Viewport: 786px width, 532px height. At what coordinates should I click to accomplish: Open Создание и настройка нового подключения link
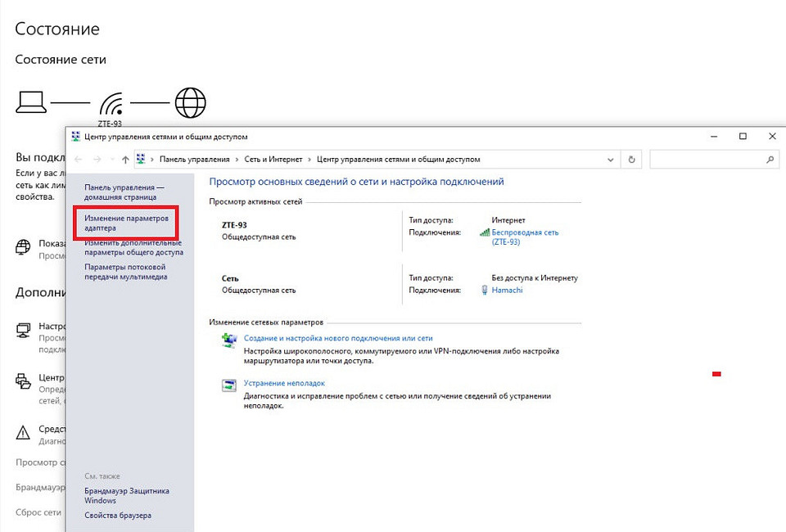[338, 338]
